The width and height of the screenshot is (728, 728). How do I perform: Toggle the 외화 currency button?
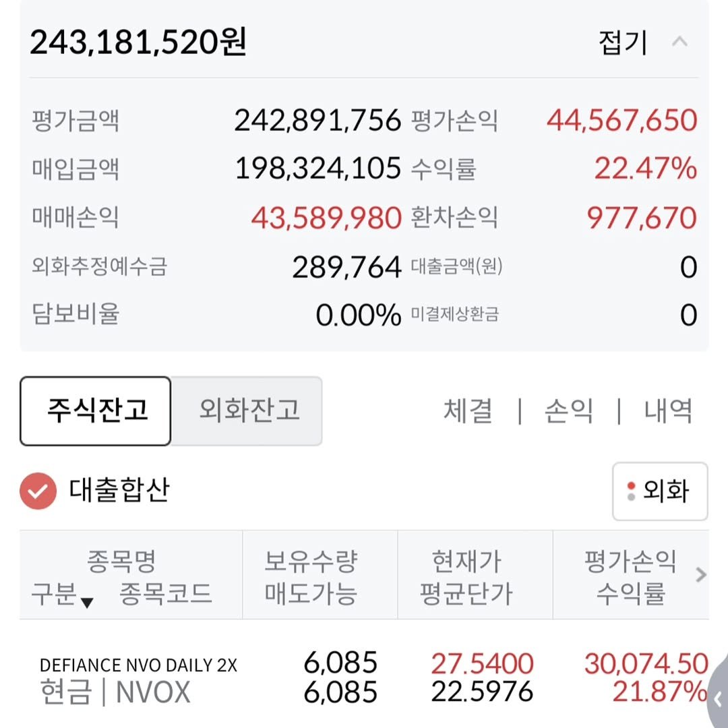coord(659,491)
